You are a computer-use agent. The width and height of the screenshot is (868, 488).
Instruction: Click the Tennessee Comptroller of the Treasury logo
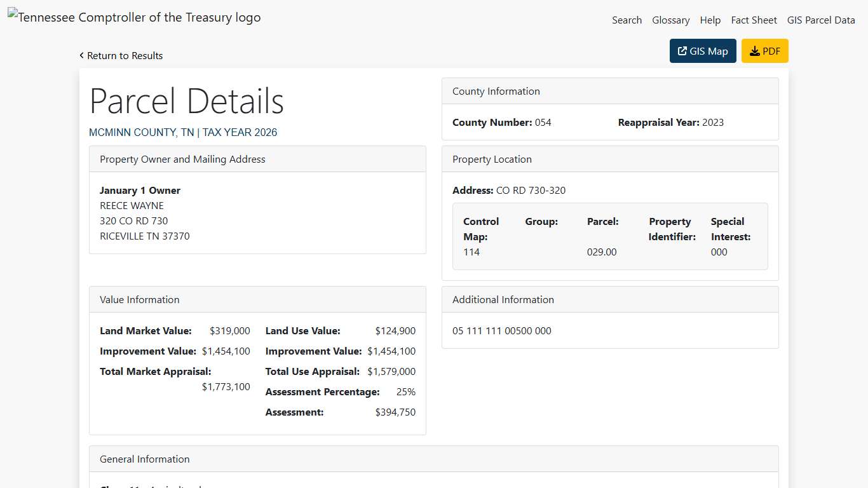(x=134, y=17)
